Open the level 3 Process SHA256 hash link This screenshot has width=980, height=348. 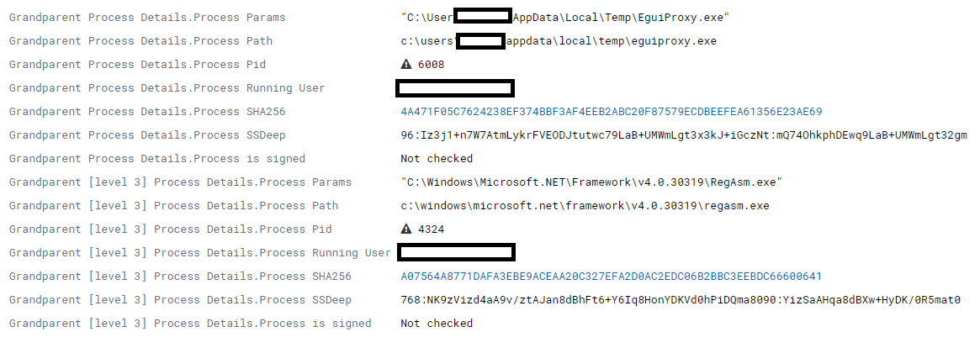click(x=612, y=277)
